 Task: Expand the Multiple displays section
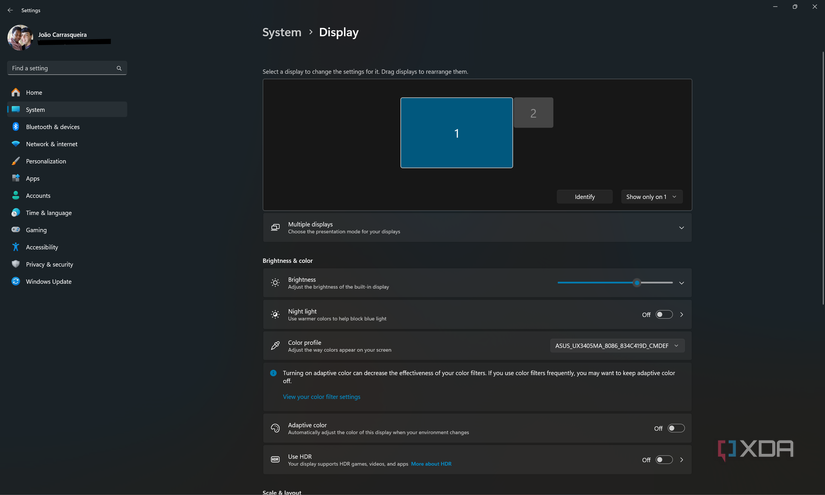[681, 228]
